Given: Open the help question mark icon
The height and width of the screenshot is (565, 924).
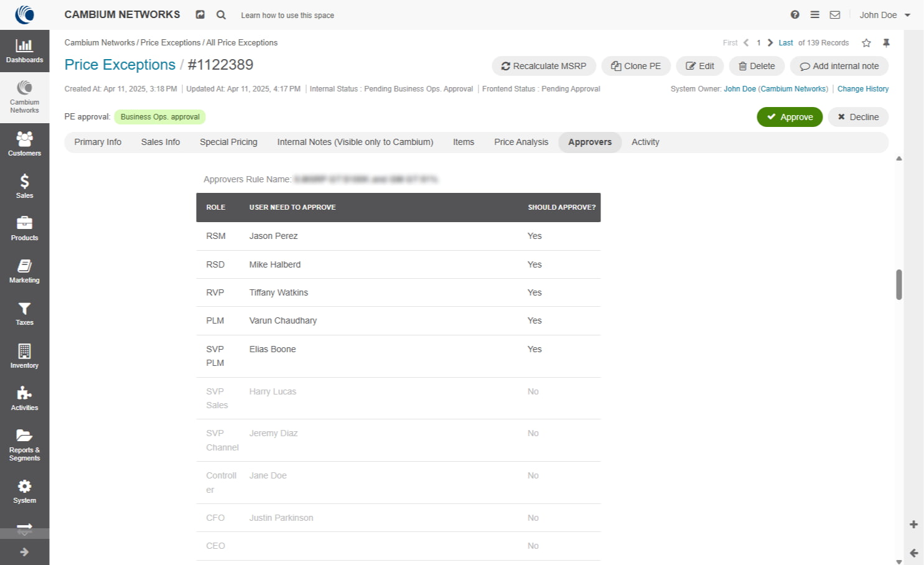Looking at the screenshot, I should [x=795, y=14].
